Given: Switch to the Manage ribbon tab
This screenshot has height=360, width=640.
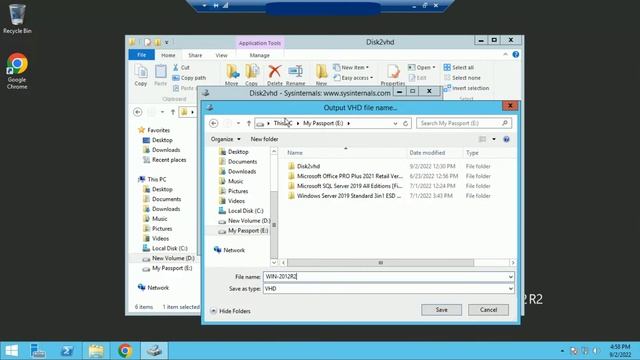Looking at the screenshot, I should coord(260,55).
